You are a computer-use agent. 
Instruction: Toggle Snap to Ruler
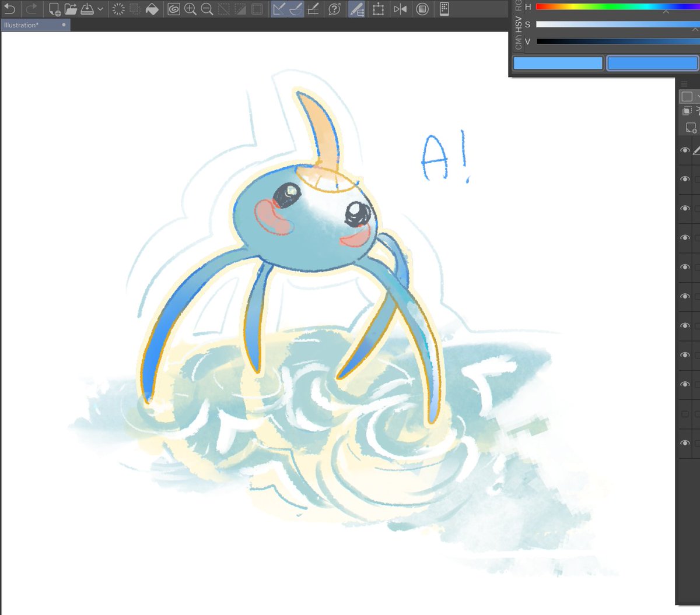point(279,9)
